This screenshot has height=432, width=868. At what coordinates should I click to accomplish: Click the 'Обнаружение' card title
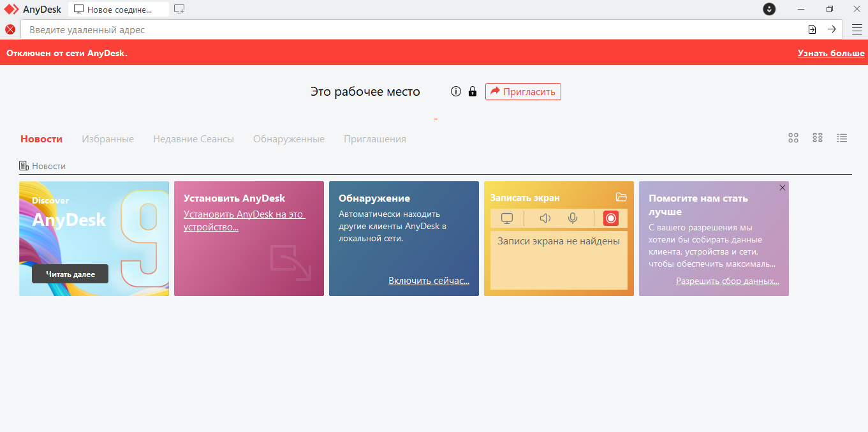pyautogui.click(x=374, y=198)
